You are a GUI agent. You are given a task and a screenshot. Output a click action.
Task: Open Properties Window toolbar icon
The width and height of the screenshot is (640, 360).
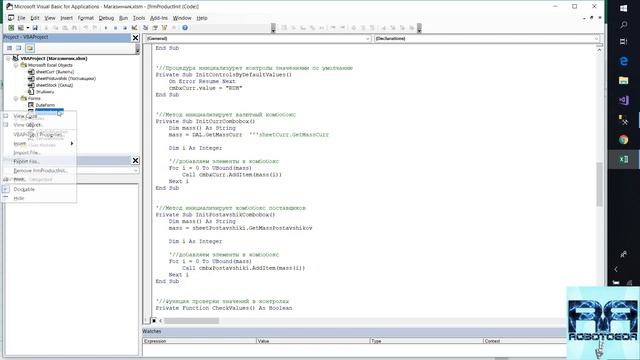point(155,28)
